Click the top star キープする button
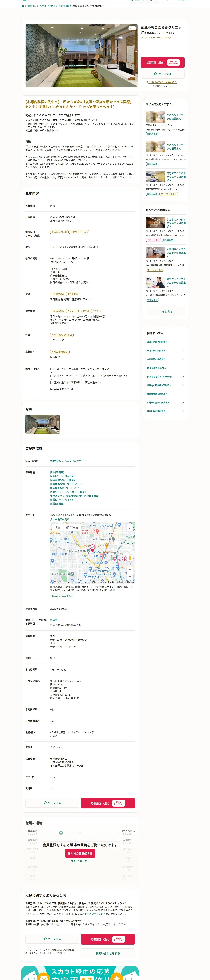 pos(163,74)
